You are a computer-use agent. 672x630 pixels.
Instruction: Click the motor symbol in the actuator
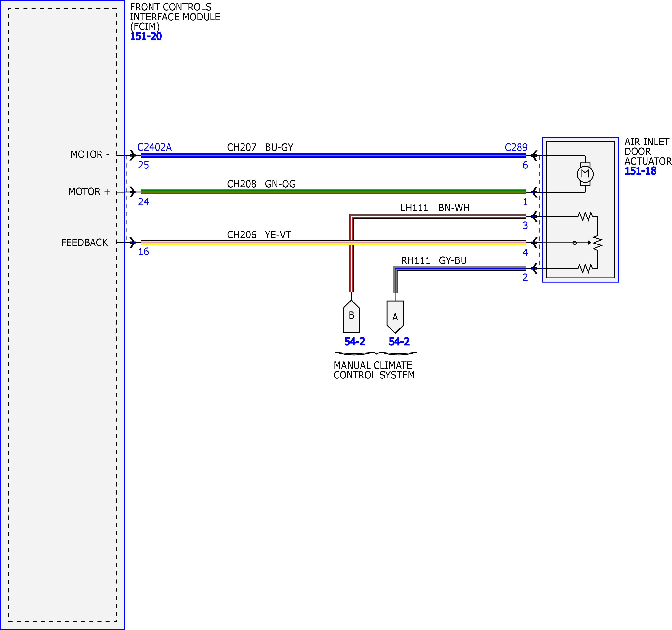click(585, 174)
